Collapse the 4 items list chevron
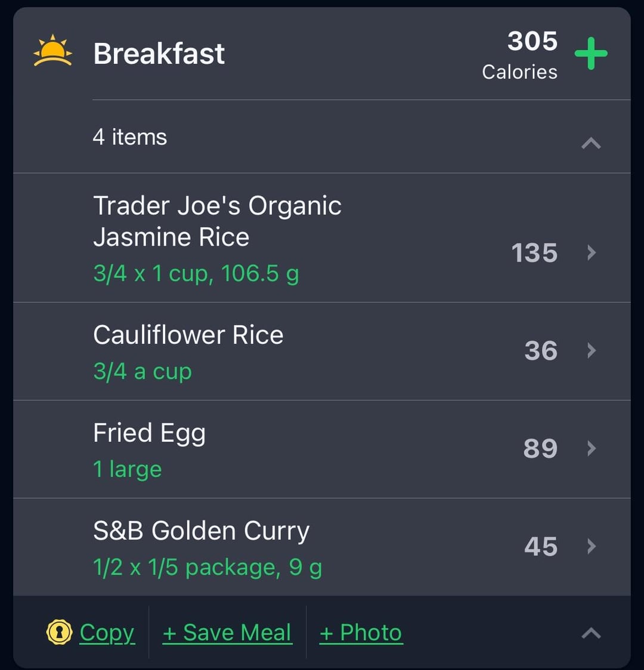The image size is (644, 670). click(592, 142)
